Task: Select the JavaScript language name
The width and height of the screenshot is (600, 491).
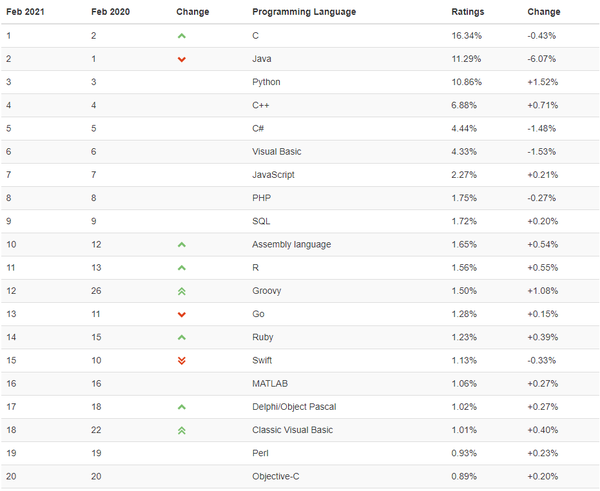Action: coord(273,175)
